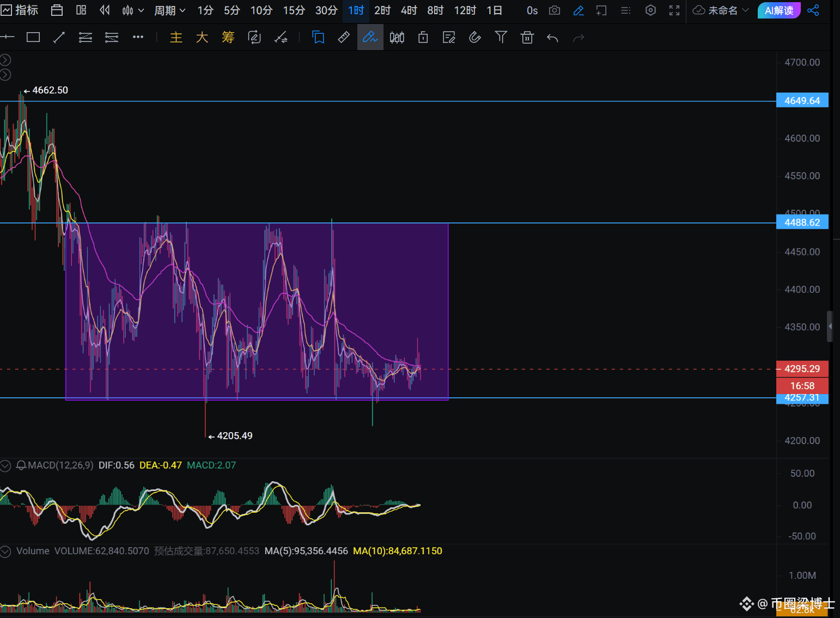Toggle MACD alert bell icon
840x618 pixels.
(x=21, y=465)
